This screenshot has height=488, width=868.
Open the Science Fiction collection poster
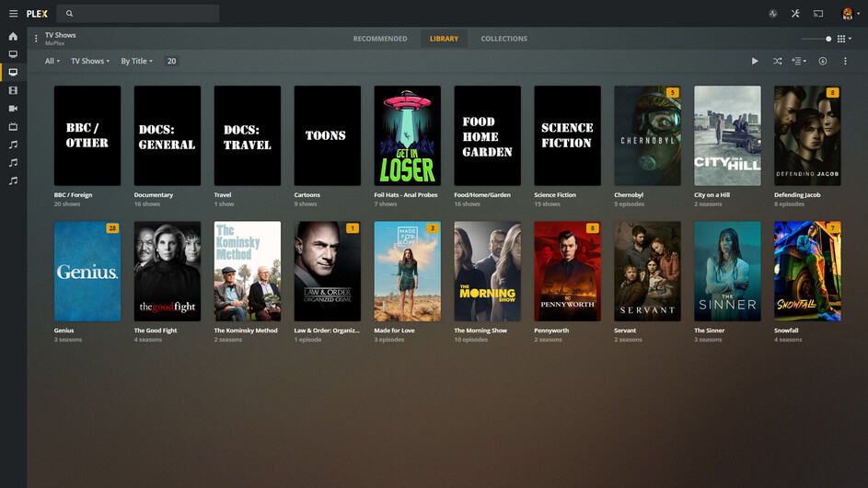point(567,135)
